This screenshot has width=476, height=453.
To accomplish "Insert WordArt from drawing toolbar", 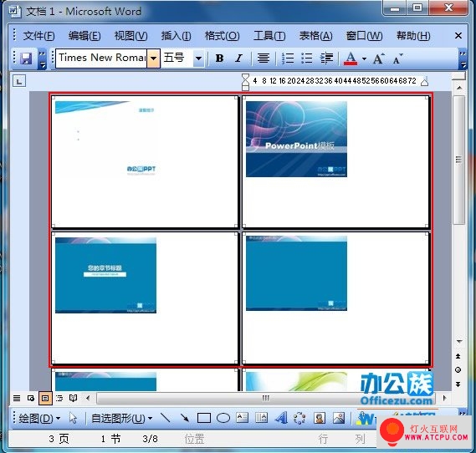I will point(281,418).
